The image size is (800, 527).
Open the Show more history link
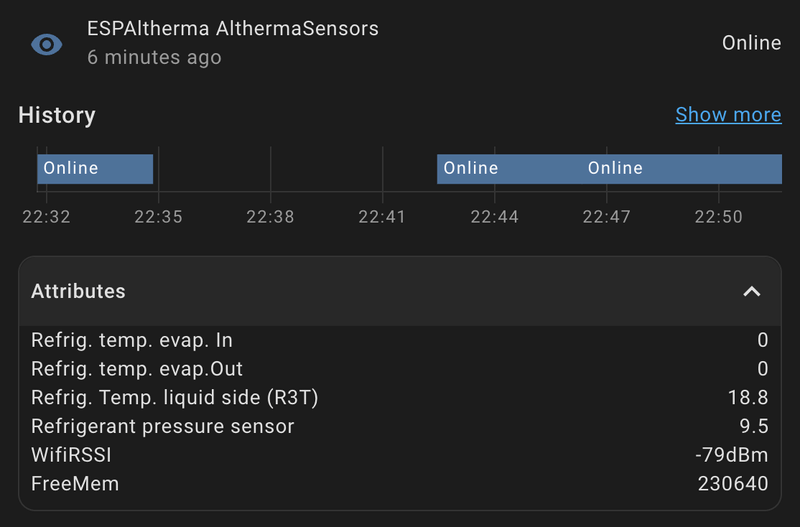click(728, 115)
